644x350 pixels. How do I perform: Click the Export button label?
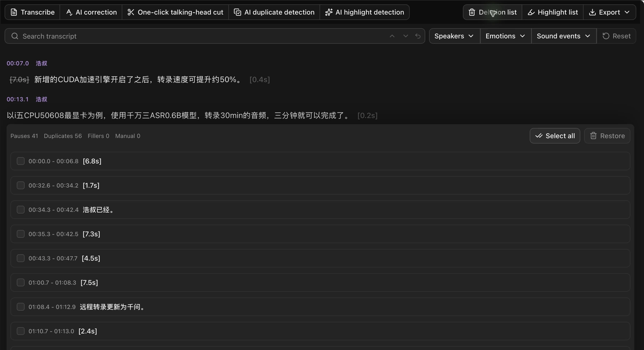point(609,12)
